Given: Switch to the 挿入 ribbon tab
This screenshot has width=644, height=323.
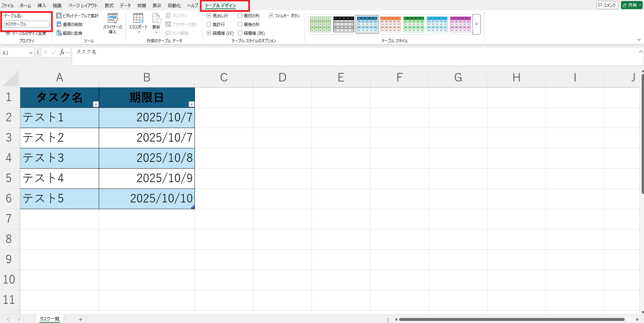Looking at the screenshot, I should click(42, 5).
